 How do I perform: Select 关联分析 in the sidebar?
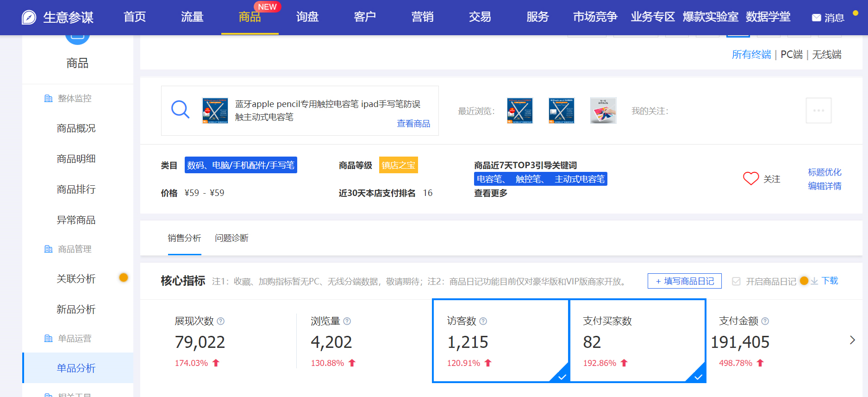tap(76, 279)
